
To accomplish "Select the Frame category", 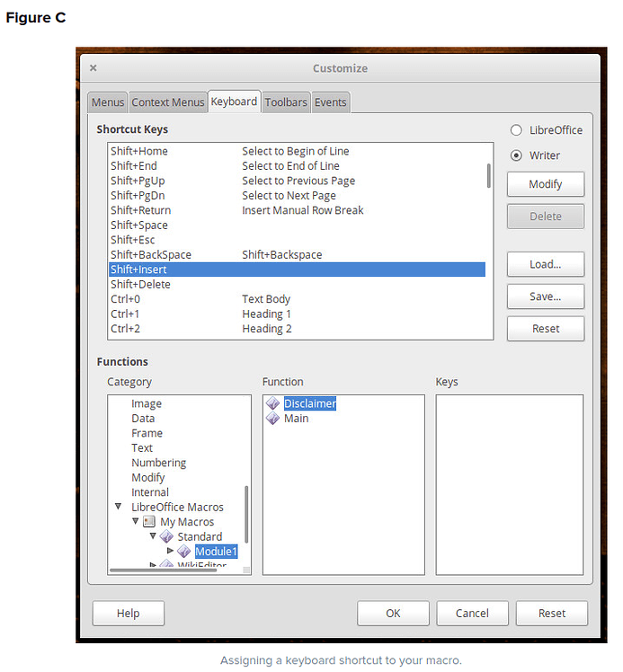I will 147,433.
